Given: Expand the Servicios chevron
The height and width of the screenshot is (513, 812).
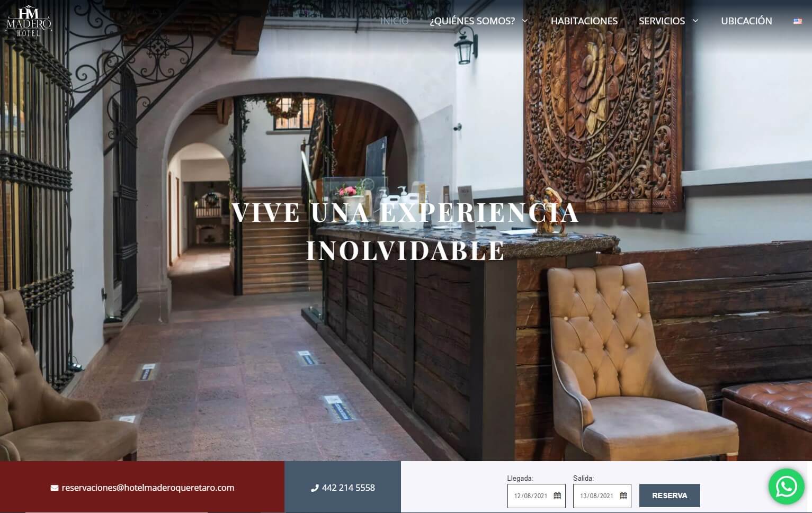Looking at the screenshot, I should click(x=695, y=21).
